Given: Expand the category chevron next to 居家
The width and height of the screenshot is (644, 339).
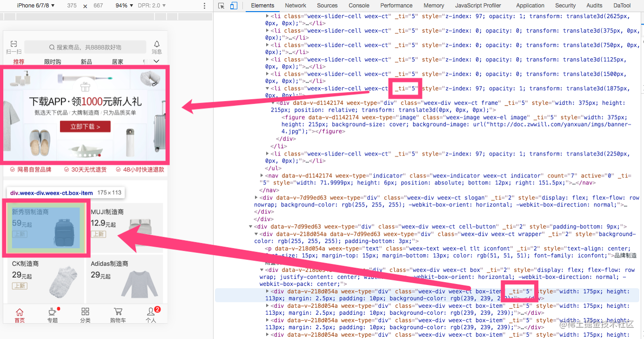Looking at the screenshot, I should tap(156, 61).
